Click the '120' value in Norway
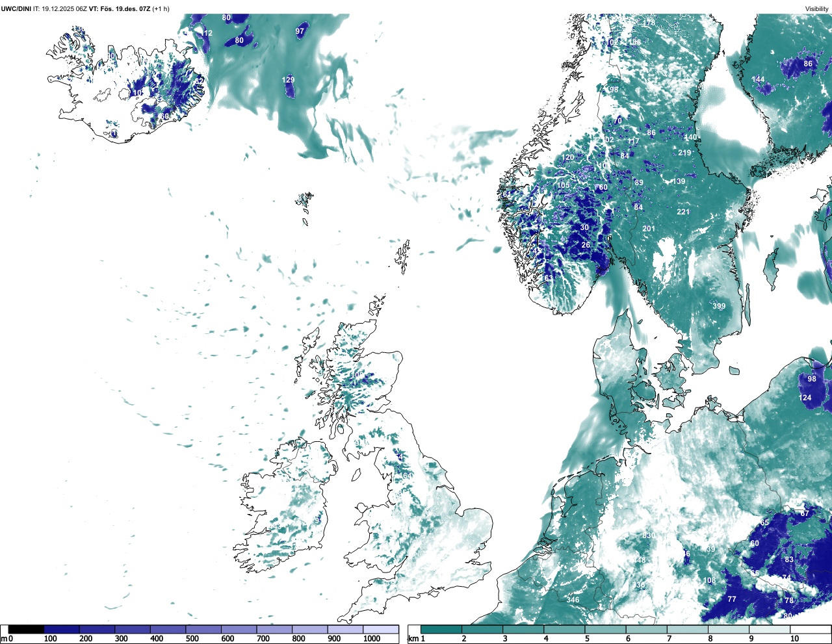This screenshot has height=644, width=832. click(x=568, y=158)
